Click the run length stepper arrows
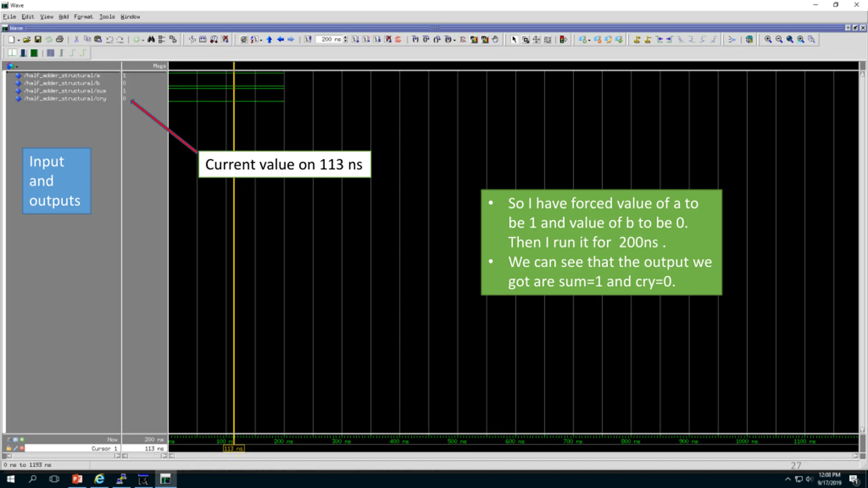868x488 pixels. [346, 40]
